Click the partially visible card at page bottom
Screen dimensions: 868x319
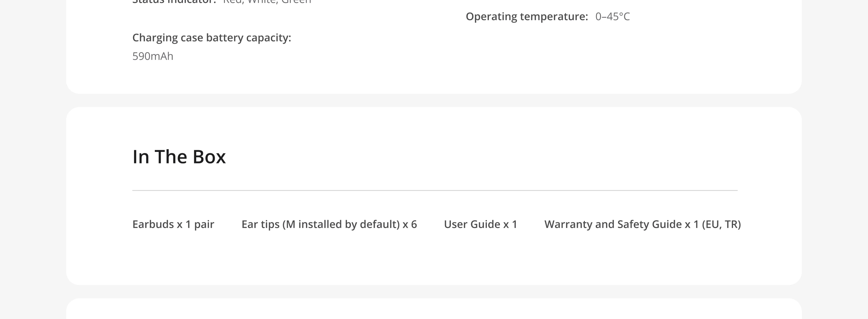pyautogui.click(x=434, y=309)
